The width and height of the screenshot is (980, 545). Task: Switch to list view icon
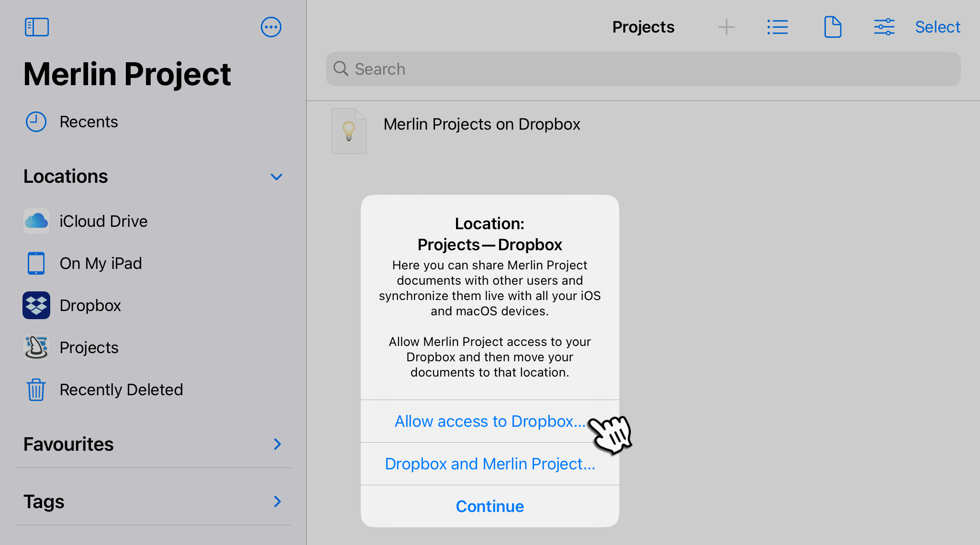coord(778,27)
